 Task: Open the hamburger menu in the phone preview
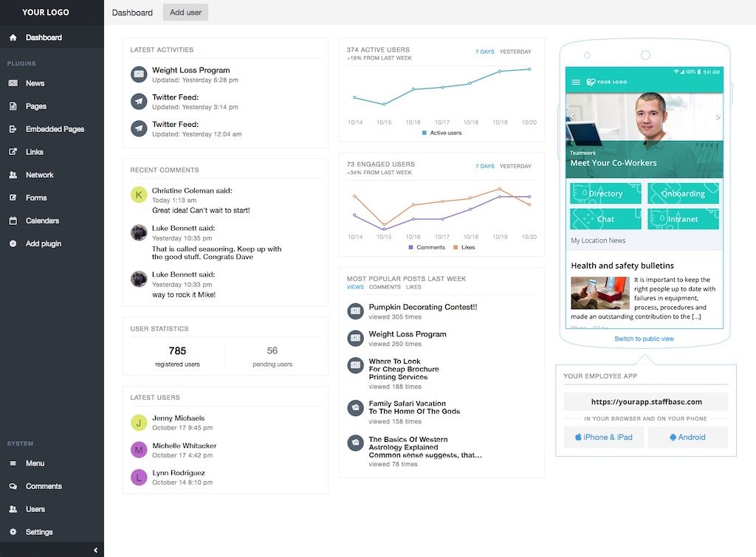577,81
